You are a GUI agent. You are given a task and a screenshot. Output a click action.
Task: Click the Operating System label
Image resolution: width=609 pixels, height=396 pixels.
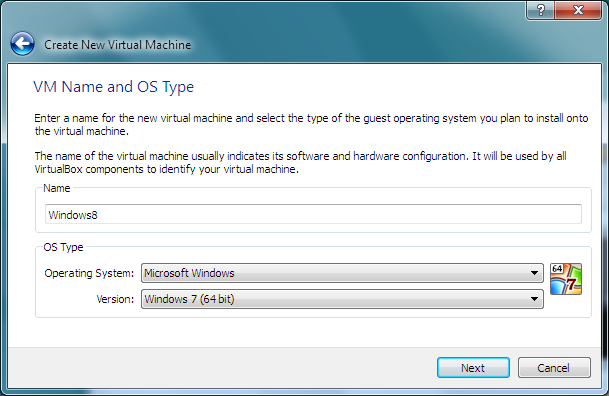[x=89, y=273]
